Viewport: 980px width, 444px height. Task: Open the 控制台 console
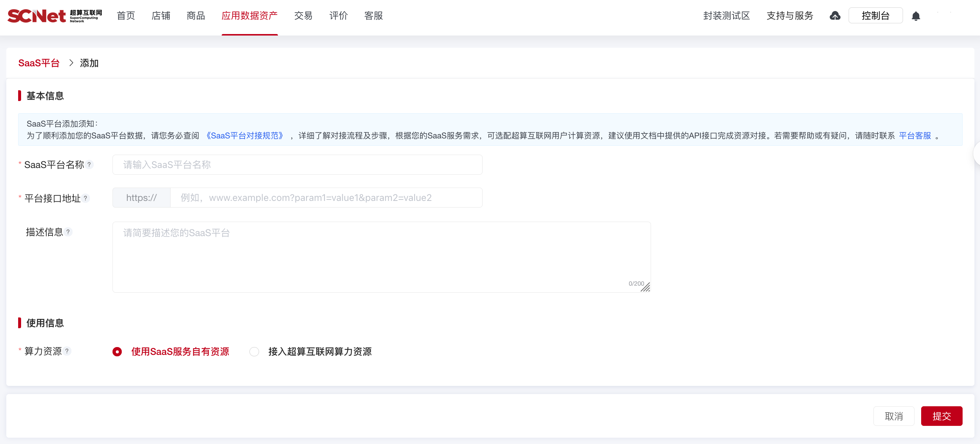[x=875, y=16]
